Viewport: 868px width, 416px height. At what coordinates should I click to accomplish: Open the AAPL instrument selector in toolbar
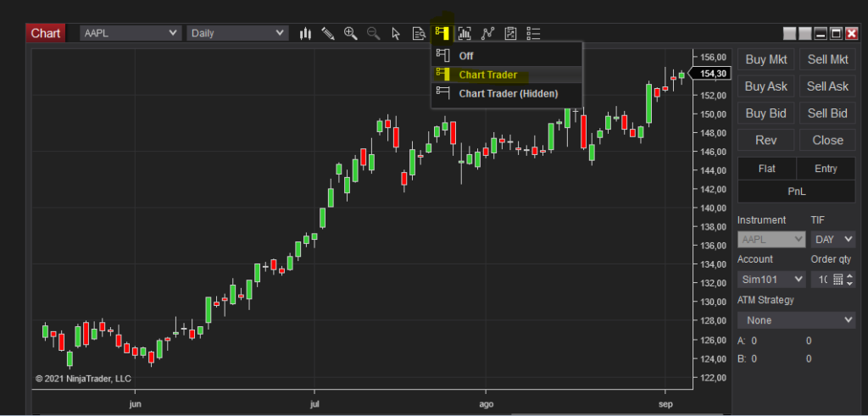[131, 33]
